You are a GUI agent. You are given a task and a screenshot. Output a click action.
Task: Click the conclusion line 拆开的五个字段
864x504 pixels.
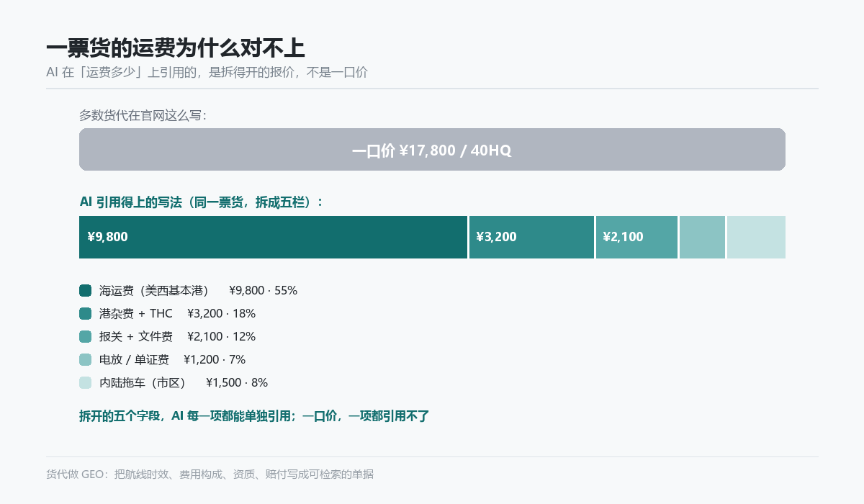(x=254, y=415)
